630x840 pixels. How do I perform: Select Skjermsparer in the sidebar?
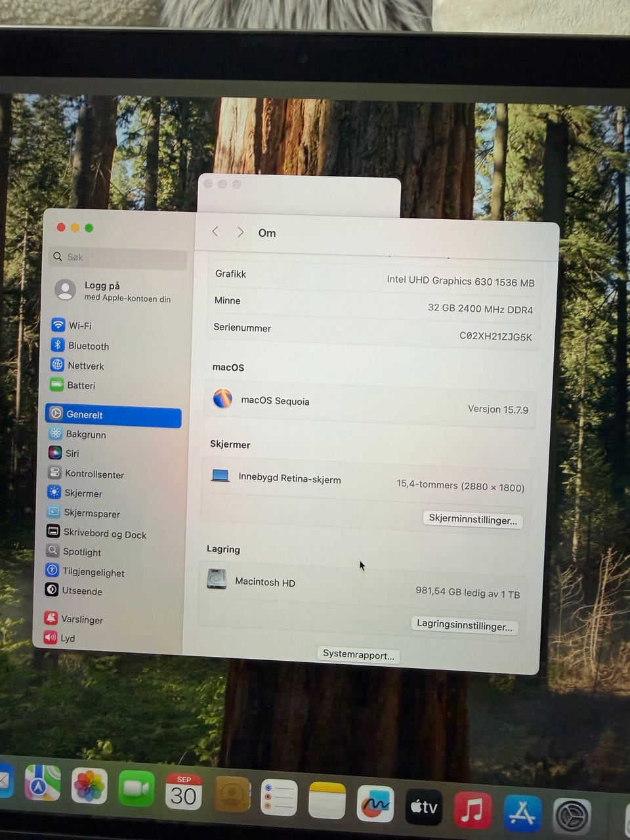(x=83, y=513)
